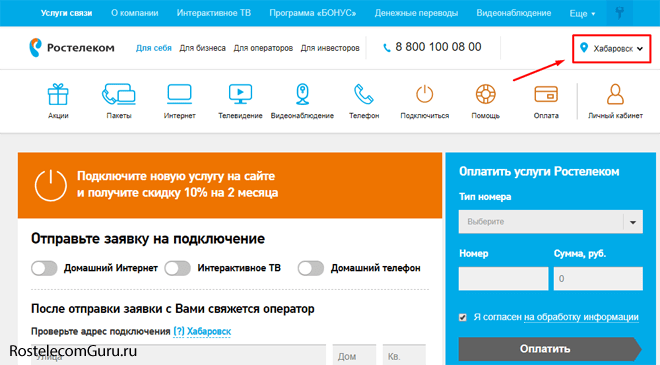Screen dimensions: 660x365
Task: Switch to the Для операторов section
Action: pos(263,48)
